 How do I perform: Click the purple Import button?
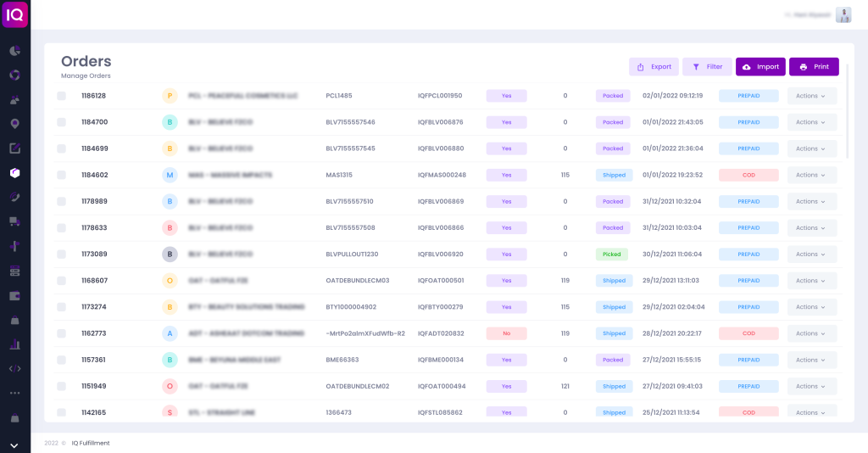tap(759, 67)
